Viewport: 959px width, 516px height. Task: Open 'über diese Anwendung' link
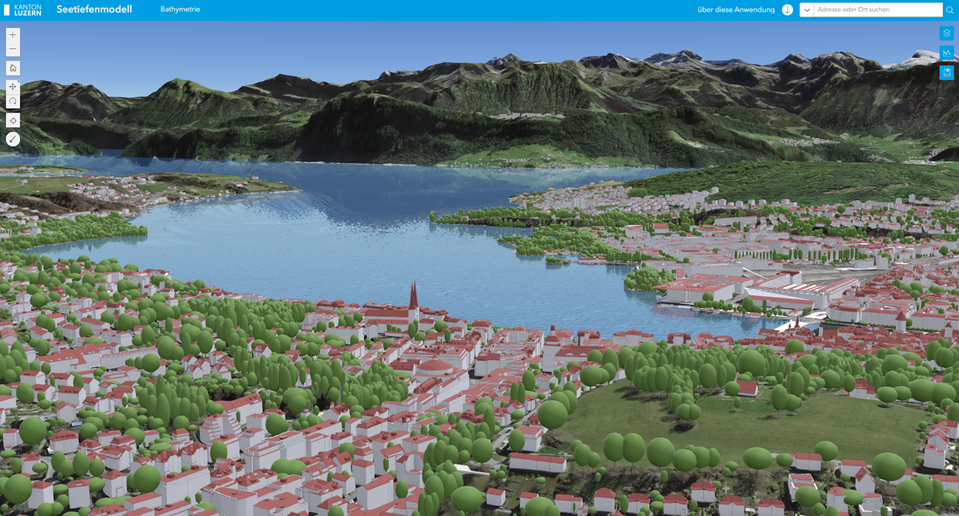coord(736,10)
